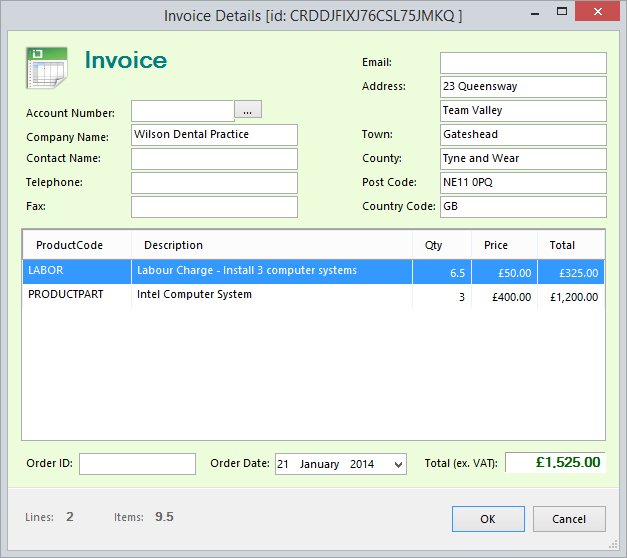Click the Total (ex. VAT) value £1,525.00
The image size is (627, 558).
(x=555, y=462)
